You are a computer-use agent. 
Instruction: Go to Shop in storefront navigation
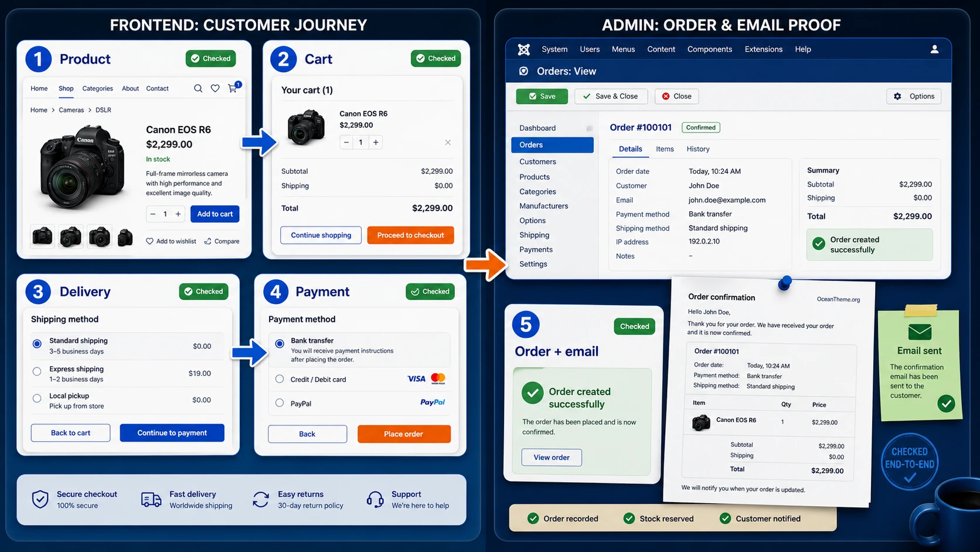click(x=66, y=89)
